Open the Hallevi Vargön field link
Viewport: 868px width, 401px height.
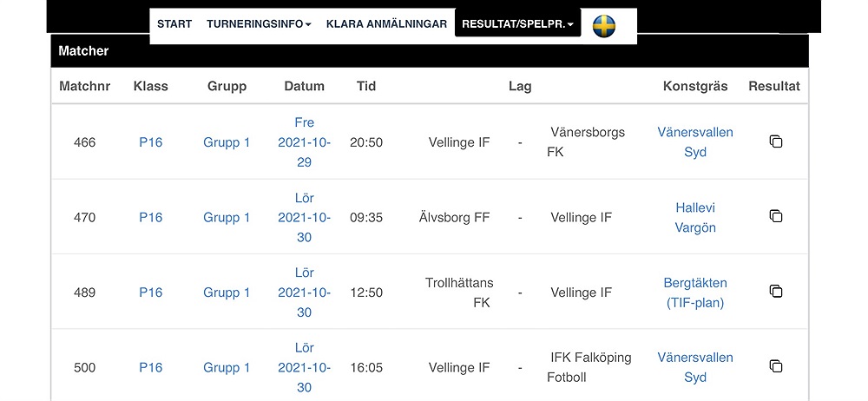[695, 218]
